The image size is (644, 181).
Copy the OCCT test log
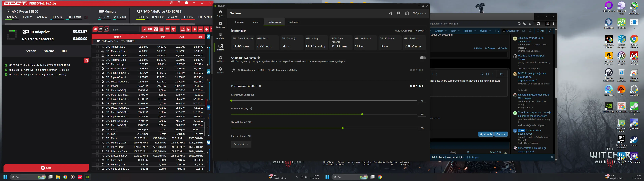(x=86, y=60)
